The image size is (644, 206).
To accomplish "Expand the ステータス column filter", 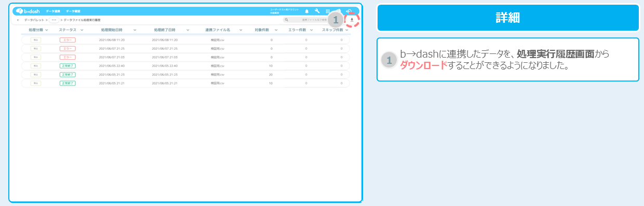I will (82, 30).
